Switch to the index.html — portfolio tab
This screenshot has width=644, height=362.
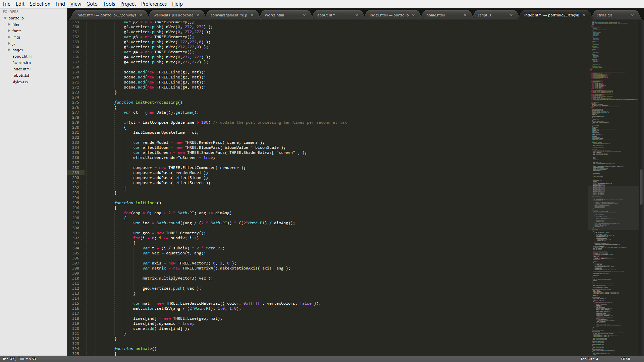click(x=389, y=15)
